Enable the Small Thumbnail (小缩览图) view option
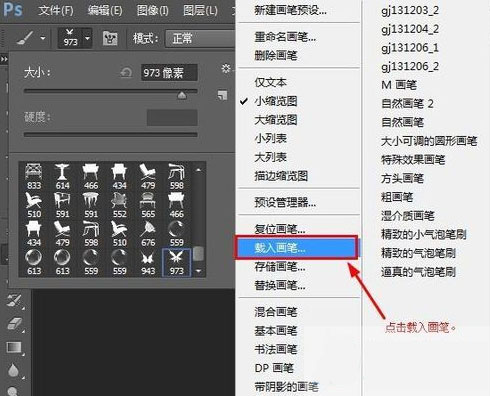 pyautogui.click(x=276, y=101)
